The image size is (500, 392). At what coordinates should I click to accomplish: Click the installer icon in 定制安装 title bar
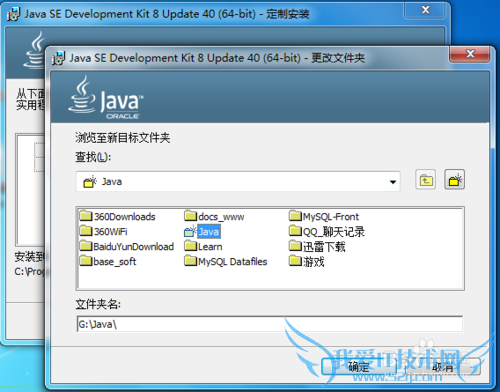click(13, 14)
